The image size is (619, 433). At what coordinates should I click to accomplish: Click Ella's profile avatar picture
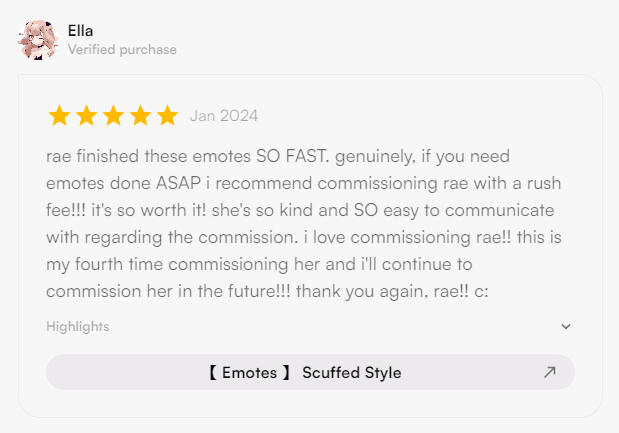(37, 39)
